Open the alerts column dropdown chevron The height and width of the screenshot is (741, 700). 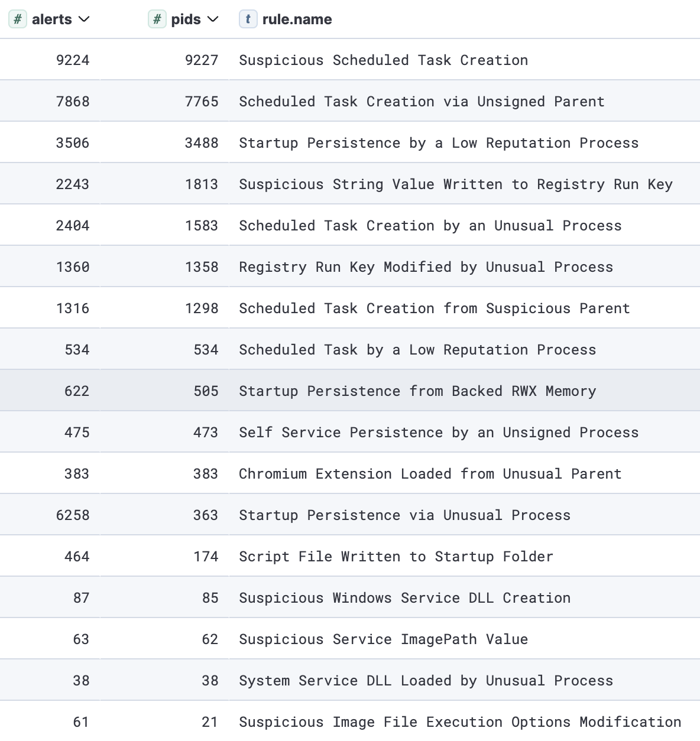pyautogui.click(x=84, y=19)
